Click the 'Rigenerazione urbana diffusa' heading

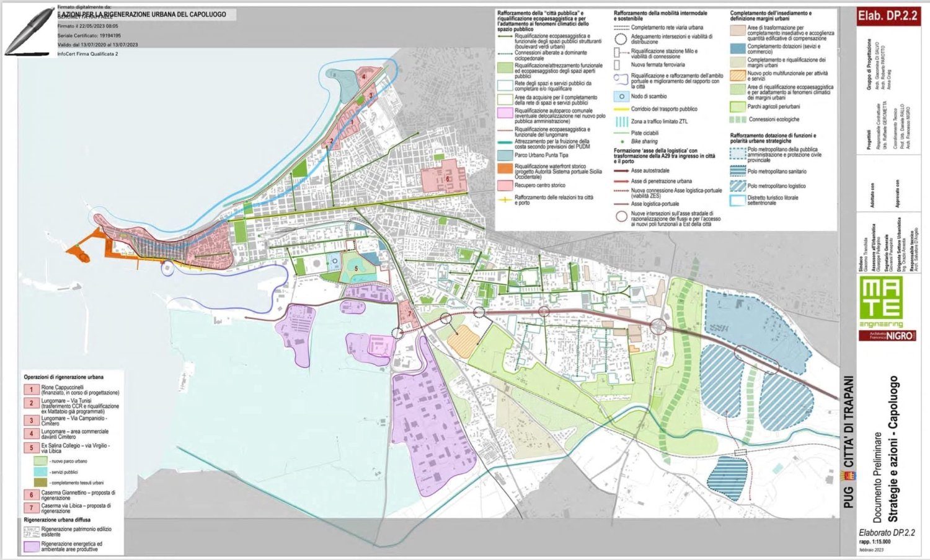(57, 520)
